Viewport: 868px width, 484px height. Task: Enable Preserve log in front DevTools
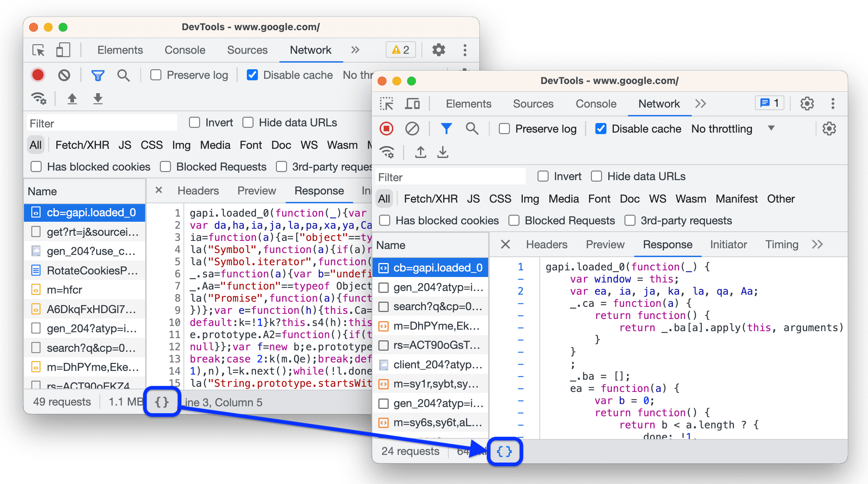[505, 129]
